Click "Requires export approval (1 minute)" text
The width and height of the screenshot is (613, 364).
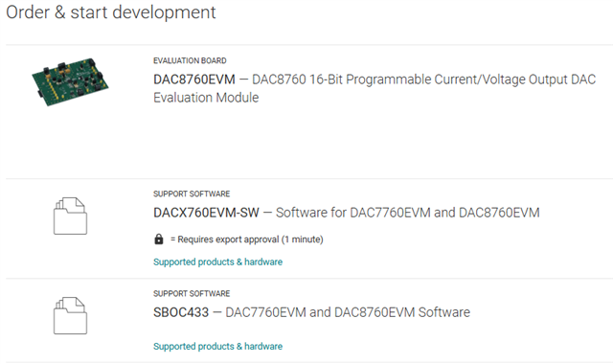tap(250, 239)
